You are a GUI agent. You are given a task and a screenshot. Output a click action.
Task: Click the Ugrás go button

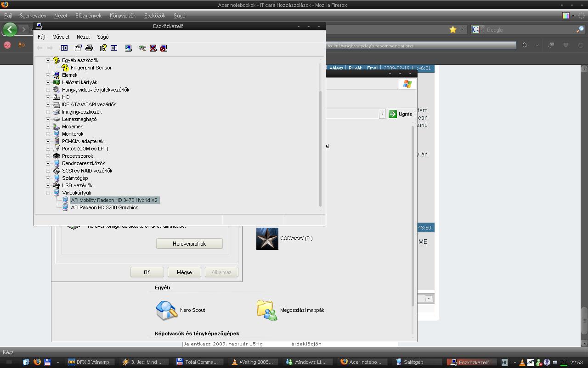(400, 114)
